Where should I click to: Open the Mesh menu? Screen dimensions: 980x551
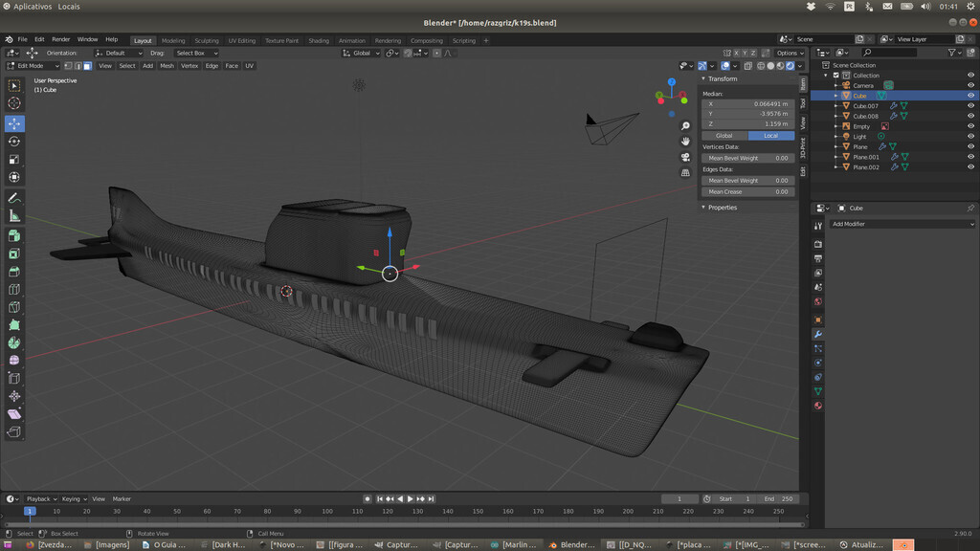coord(167,66)
